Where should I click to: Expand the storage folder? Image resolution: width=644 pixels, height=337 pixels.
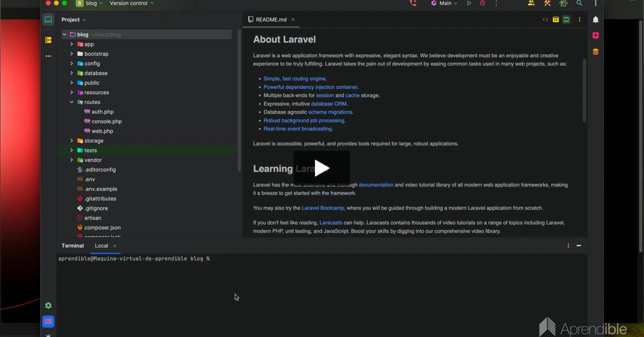point(71,141)
